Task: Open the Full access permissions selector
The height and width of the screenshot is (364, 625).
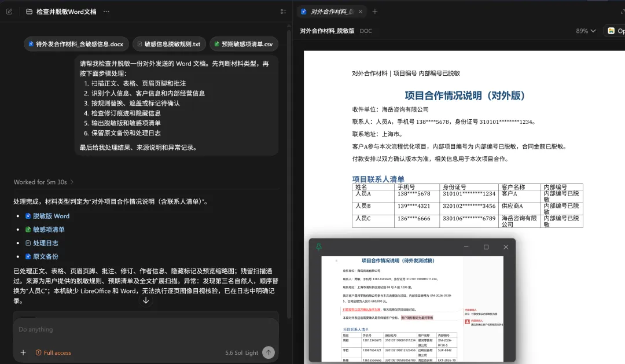Action: pyautogui.click(x=53, y=352)
